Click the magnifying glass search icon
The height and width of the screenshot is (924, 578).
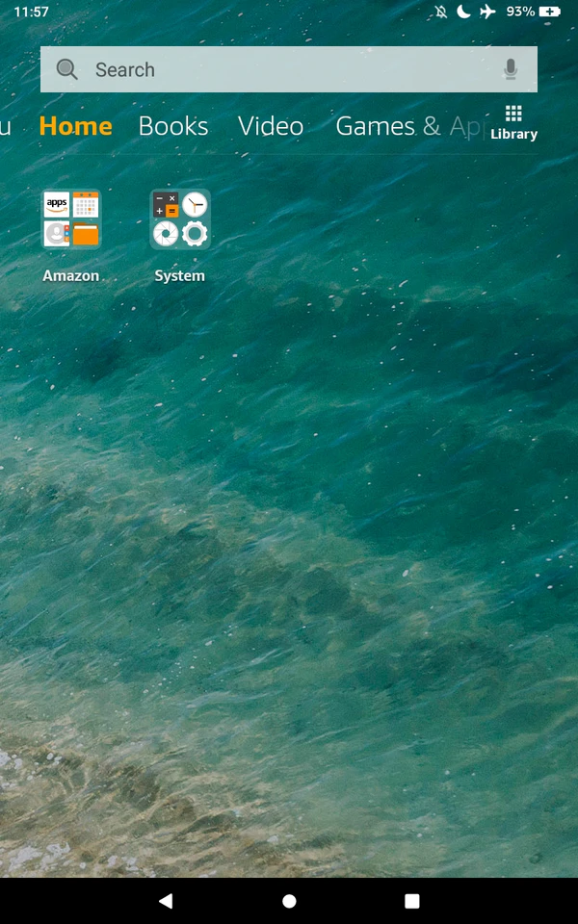click(66, 69)
